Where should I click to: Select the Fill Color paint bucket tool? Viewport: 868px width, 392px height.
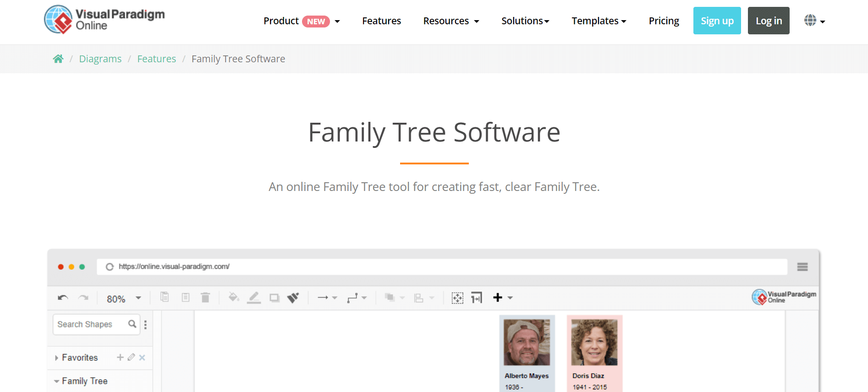234,298
